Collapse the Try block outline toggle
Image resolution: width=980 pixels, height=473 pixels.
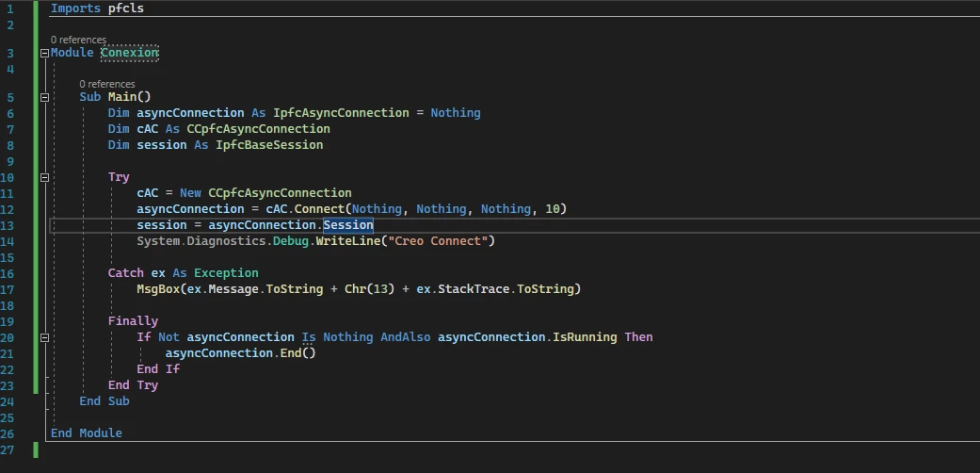(44, 177)
